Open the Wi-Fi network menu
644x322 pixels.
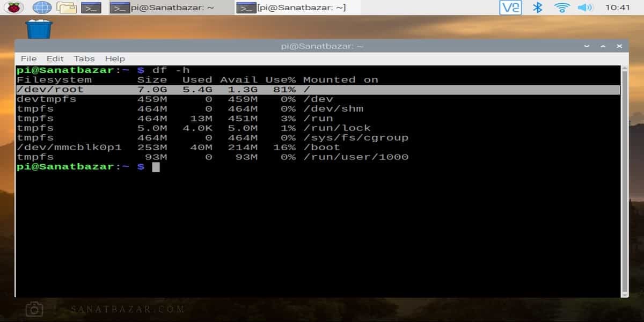tap(562, 8)
